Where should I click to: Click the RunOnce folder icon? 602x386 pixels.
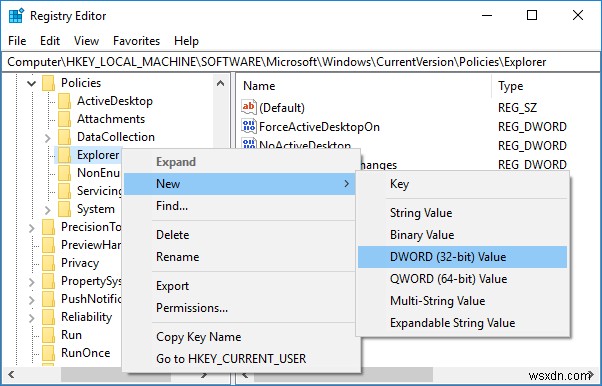tap(49, 353)
